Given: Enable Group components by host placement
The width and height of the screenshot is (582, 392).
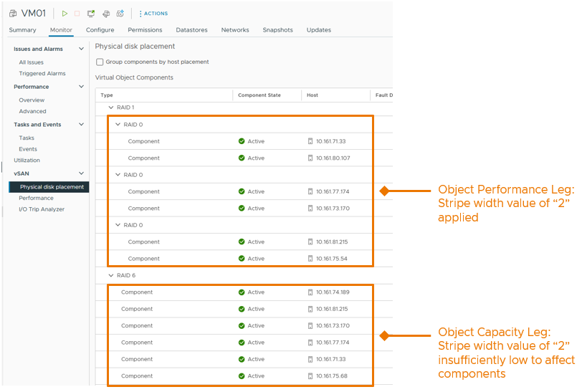Looking at the screenshot, I should pos(100,62).
